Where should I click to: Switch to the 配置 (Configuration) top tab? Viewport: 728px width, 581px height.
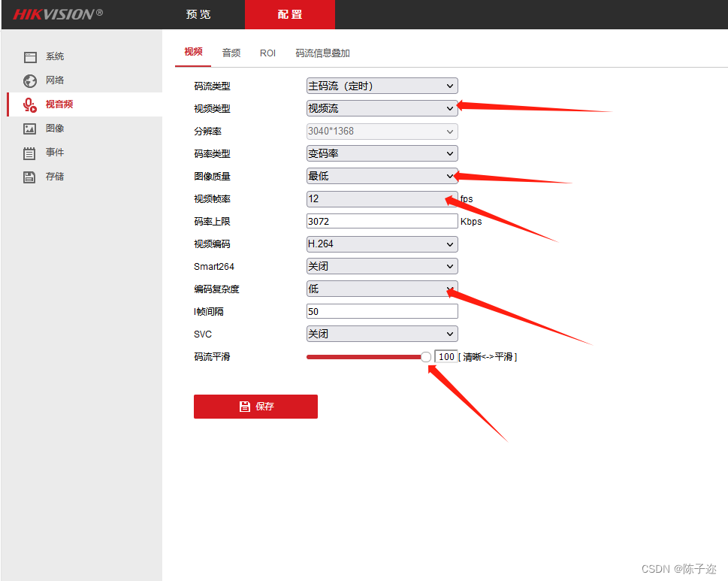pos(290,14)
